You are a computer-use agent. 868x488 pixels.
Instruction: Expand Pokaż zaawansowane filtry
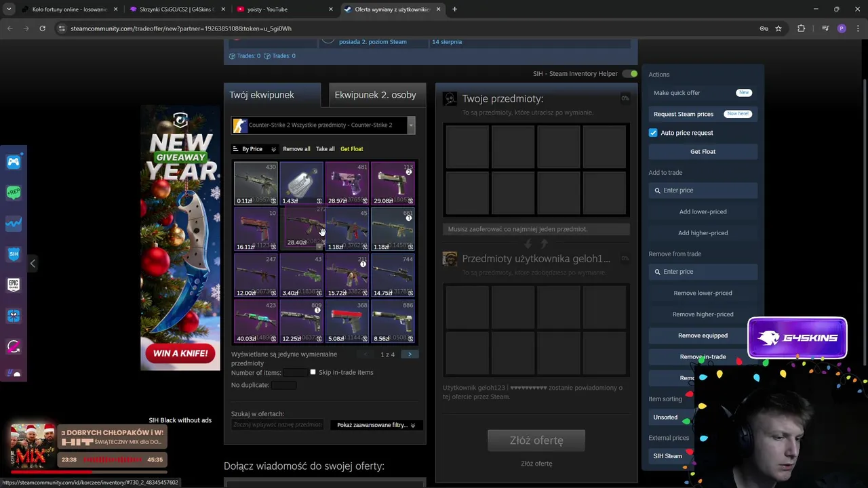(376, 425)
